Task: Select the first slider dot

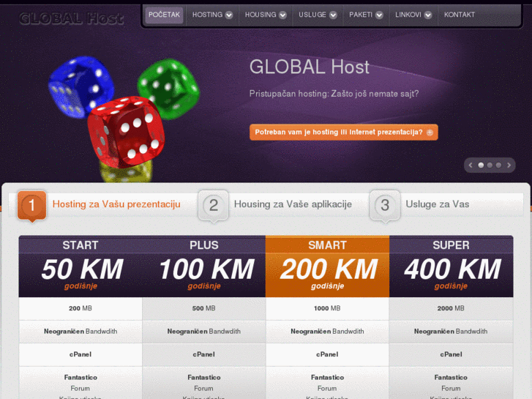Action: [x=481, y=165]
